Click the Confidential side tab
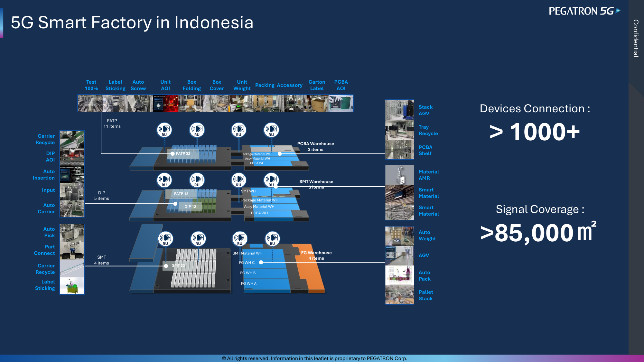This screenshot has width=644, height=362. pyautogui.click(x=636, y=39)
